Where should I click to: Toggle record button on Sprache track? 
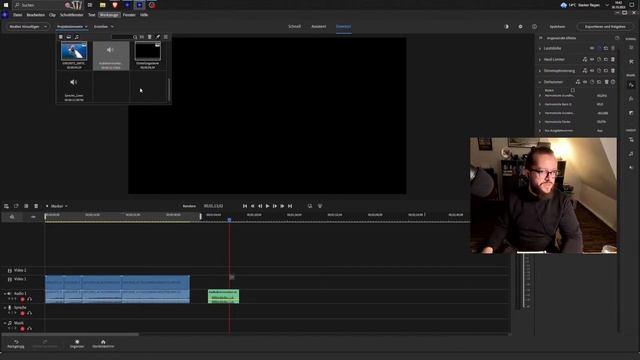point(22,313)
